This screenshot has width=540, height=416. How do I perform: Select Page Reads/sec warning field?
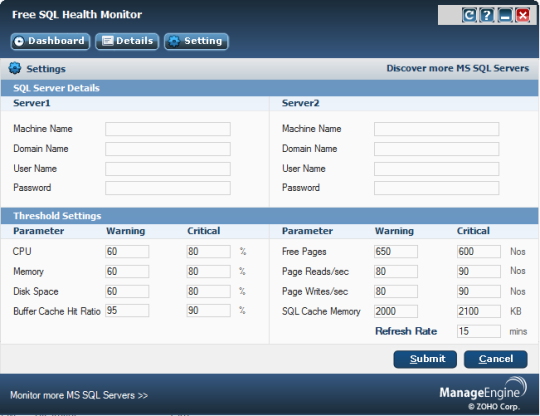pos(396,271)
